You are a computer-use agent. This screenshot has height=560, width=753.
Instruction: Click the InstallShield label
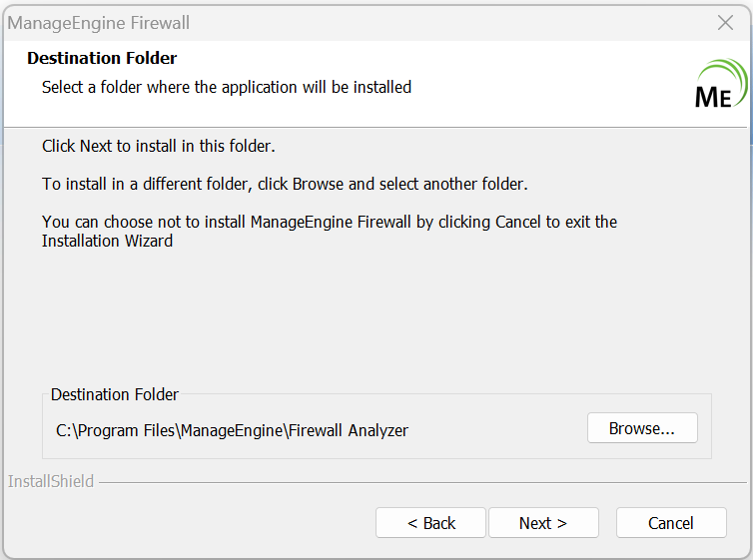click(x=51, y=481)
